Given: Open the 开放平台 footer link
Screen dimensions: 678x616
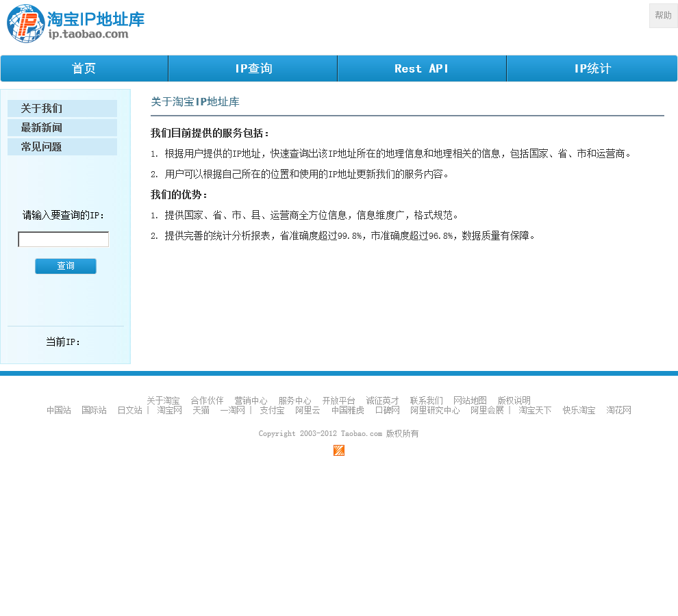Looking at the screenshot, I should coord(338,400).
